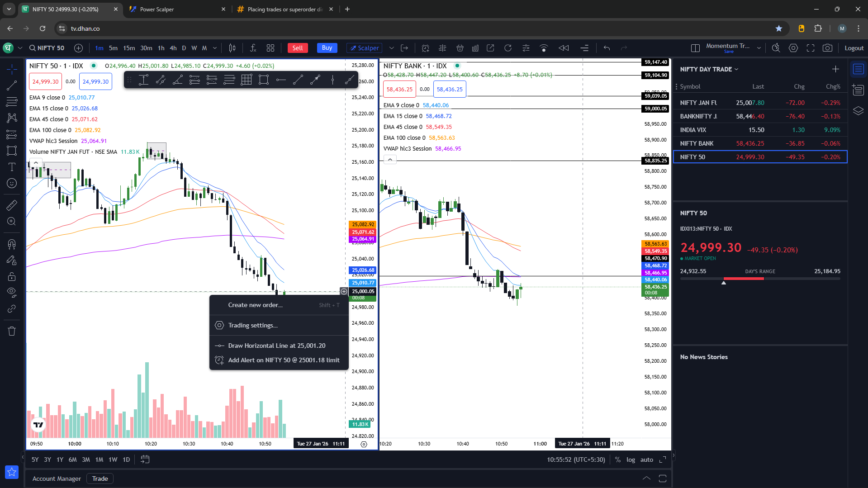Expand the NIFTY DAY TRADE watchlist dropdown
Image resolution: width=868 pixels, height=488 pixels.
(x=736, y=69)
